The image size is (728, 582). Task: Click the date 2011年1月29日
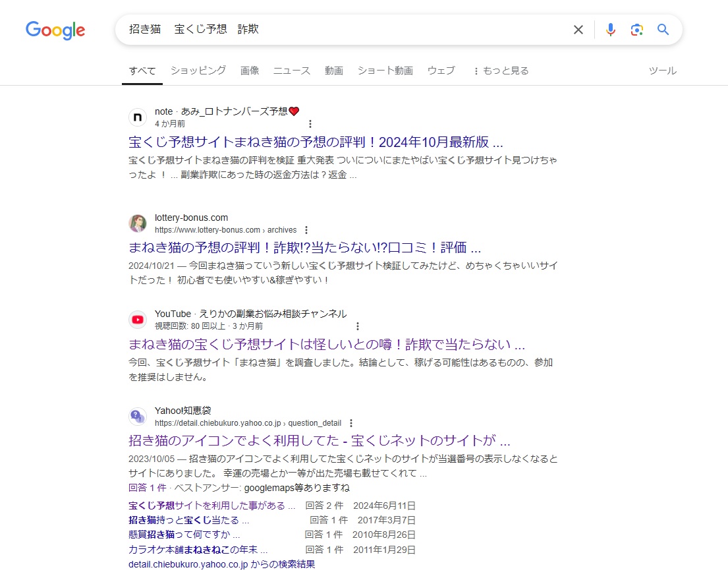[x=385, y=550]
